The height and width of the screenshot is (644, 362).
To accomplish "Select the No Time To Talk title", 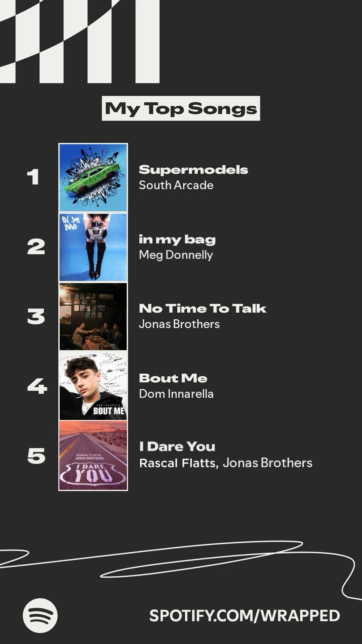I will pos(202,309).
